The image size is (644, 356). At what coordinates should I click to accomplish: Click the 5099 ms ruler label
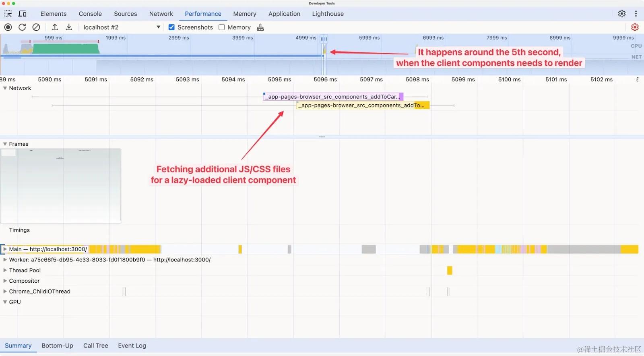463,79
